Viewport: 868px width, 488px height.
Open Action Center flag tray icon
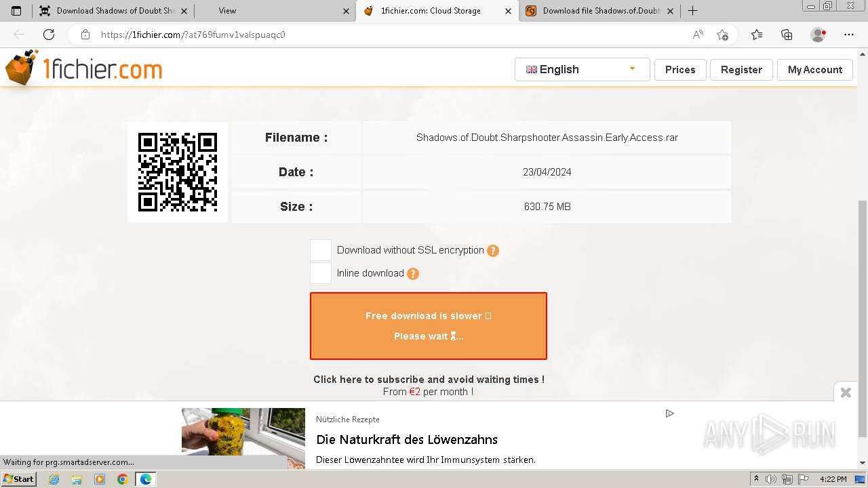pyautogui.click(x=804, y=479)
